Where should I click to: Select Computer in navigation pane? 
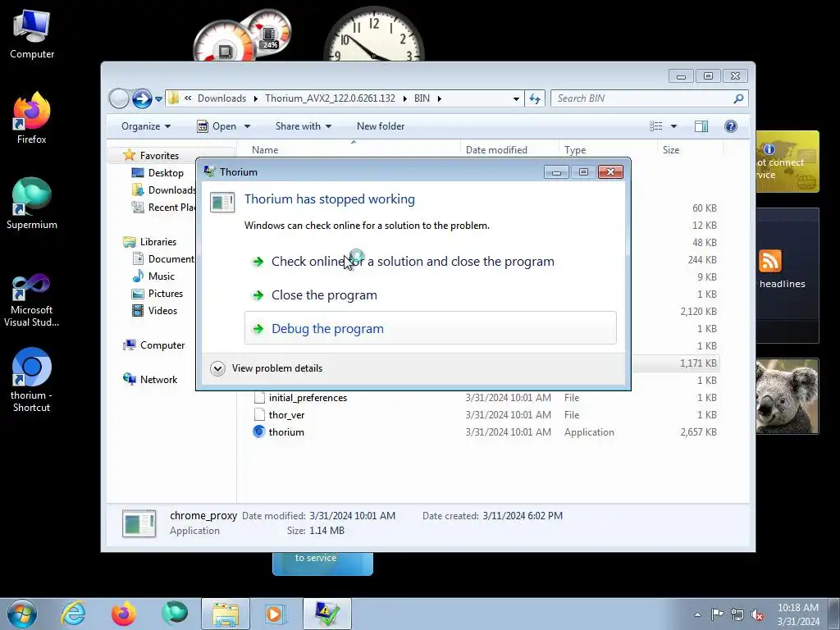(x=162, y=345)
